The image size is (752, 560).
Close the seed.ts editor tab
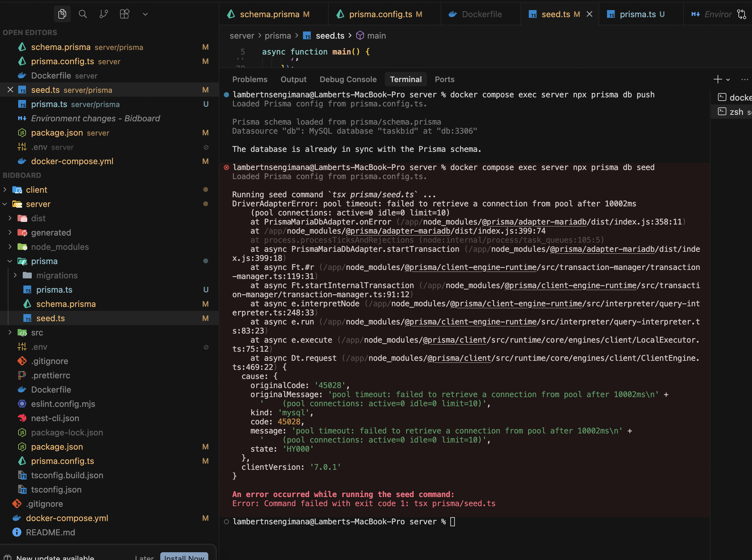point(589,14)
